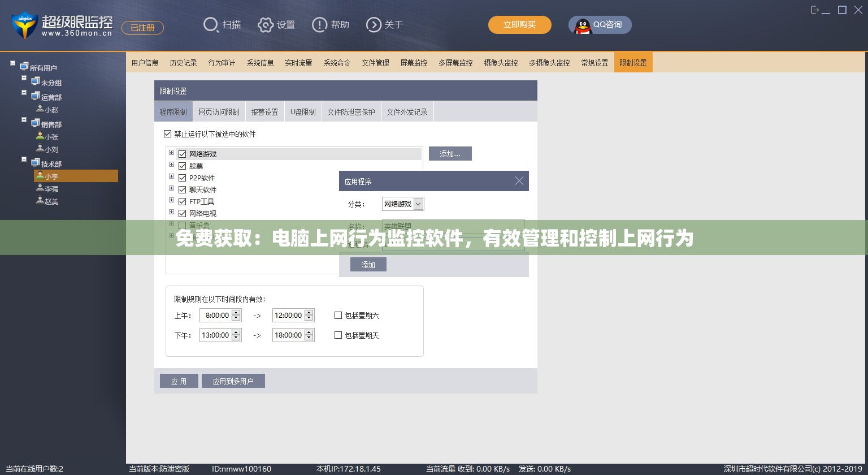Click the 超级眼监控 shield logo
The image size is (868, 475).
(x=24, y=25)
